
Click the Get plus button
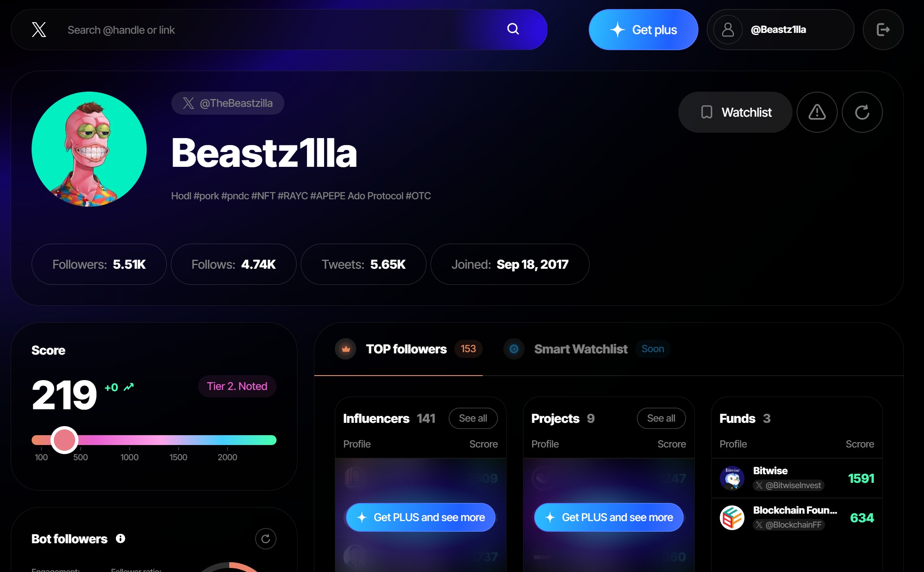click(643, 30)
